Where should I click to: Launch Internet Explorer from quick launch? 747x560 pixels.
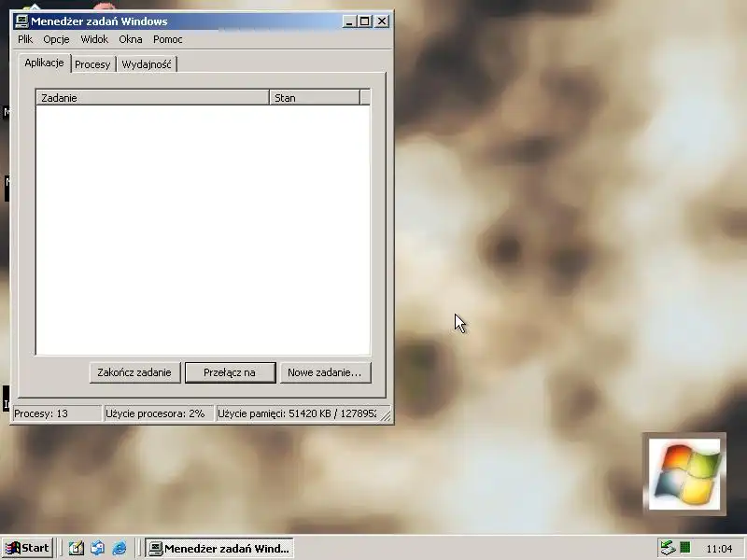120,548
